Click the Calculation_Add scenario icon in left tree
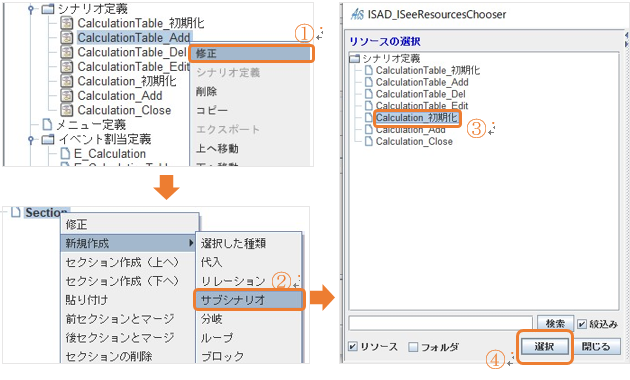This screenshot has width=630, height=380. coord(67,96)
